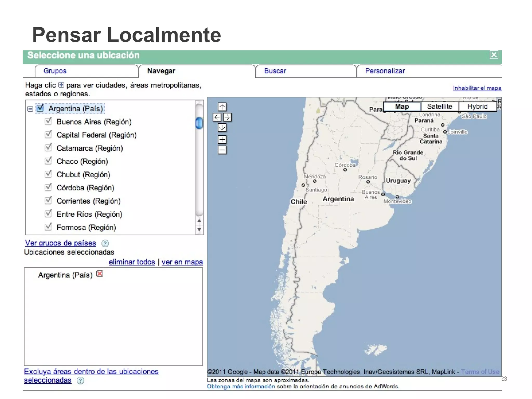
Task: Zoom in the map with plus button
Action: (x=222, y=140)
